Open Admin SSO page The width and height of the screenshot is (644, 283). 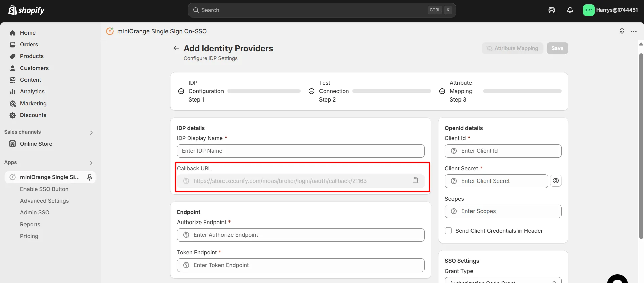[35, 212]
